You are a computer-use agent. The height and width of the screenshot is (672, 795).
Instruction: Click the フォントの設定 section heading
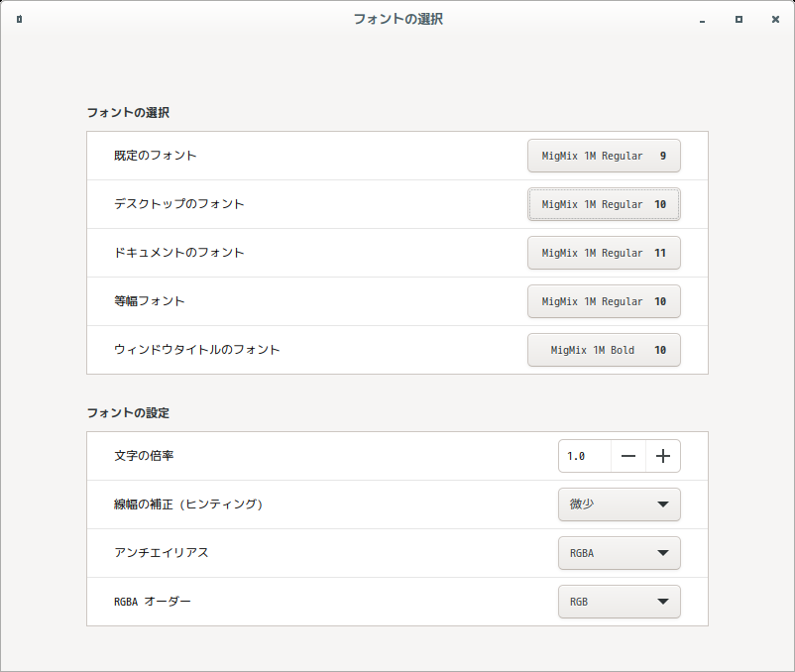point(128,413)
